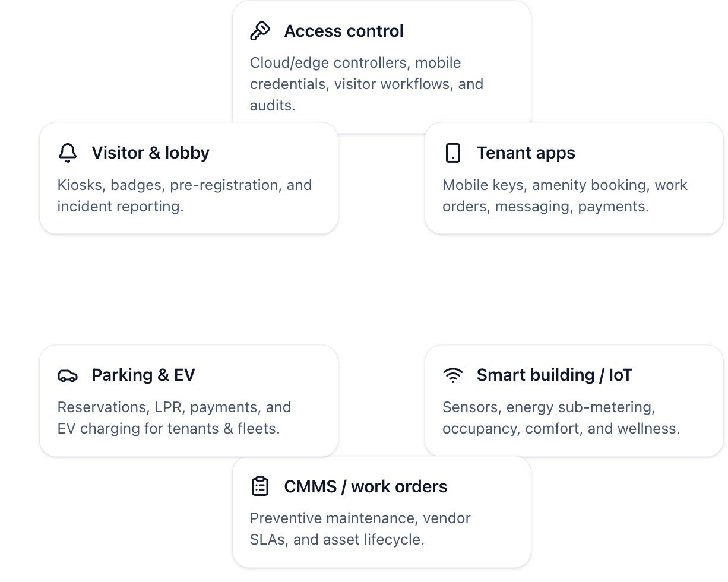Click the Reservations, LPR, payments description

pyautogui.click(x=174, y=417)
